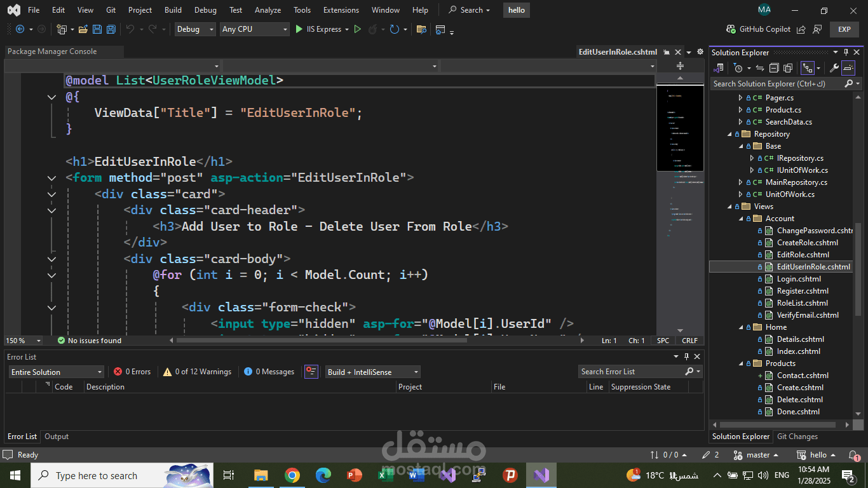Click the EXP button in title bar
The image size is (868, 488).
point(844,29)
